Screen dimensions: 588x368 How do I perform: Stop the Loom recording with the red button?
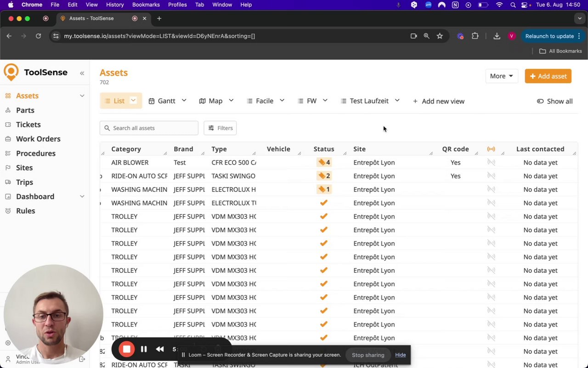point(126,349)
